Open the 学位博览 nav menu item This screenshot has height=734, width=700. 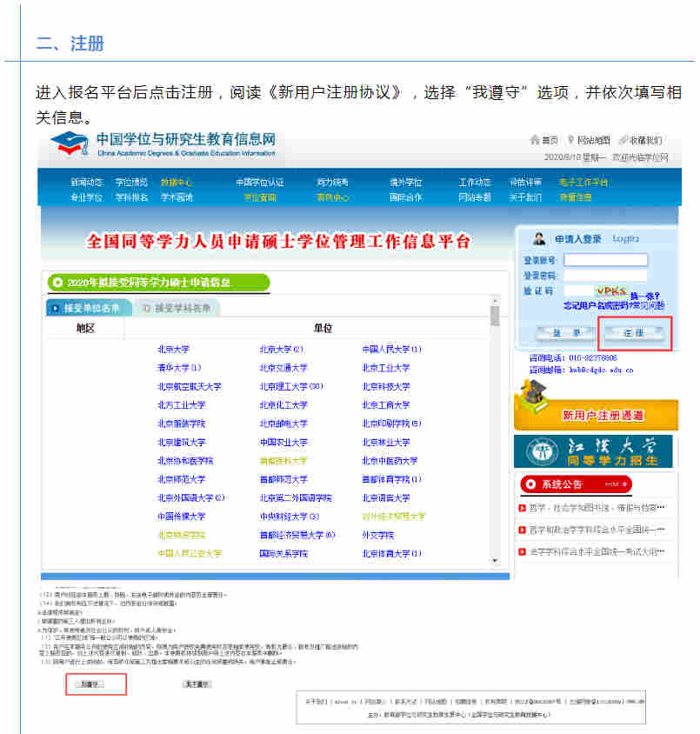[x=131, y=182]
